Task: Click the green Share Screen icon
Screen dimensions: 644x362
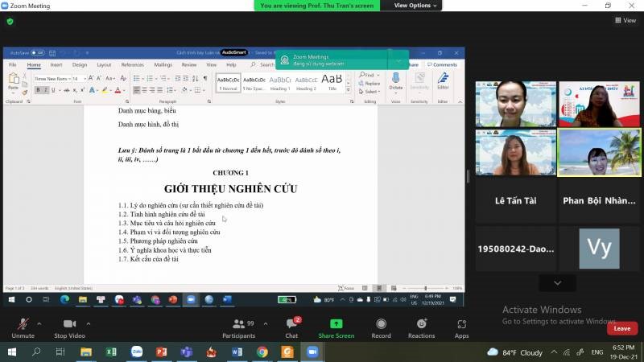Action: pos(336,325)
